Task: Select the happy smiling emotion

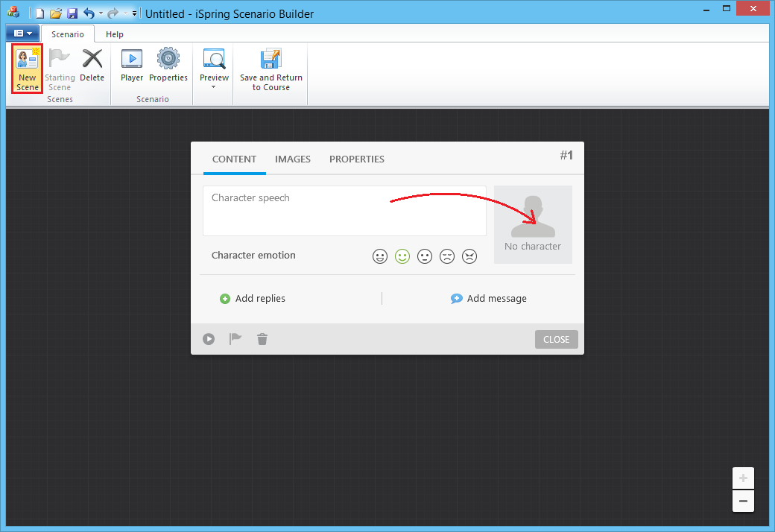Action: click(402, 256)
